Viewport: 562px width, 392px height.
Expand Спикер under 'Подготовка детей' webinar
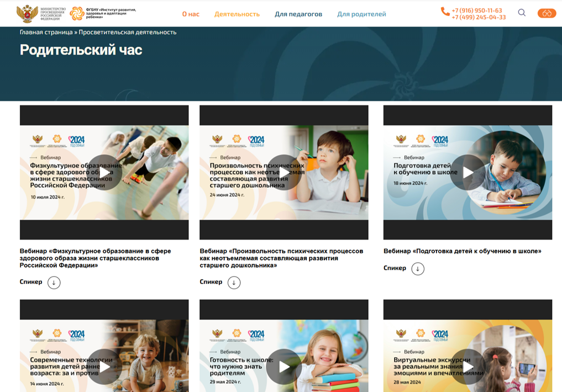point(418,269)
